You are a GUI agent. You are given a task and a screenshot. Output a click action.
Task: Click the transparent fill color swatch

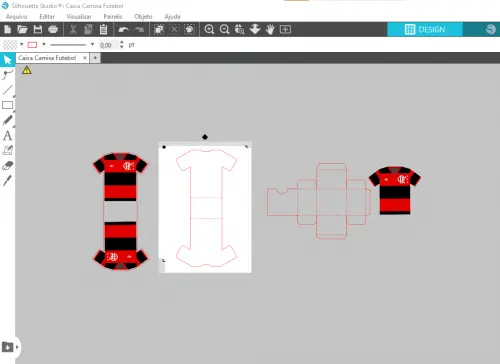[10, 45]
